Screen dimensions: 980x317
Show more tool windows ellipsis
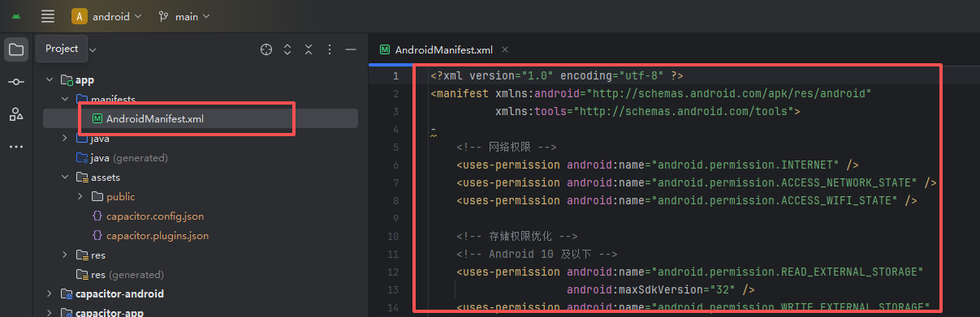click(16, 147)
